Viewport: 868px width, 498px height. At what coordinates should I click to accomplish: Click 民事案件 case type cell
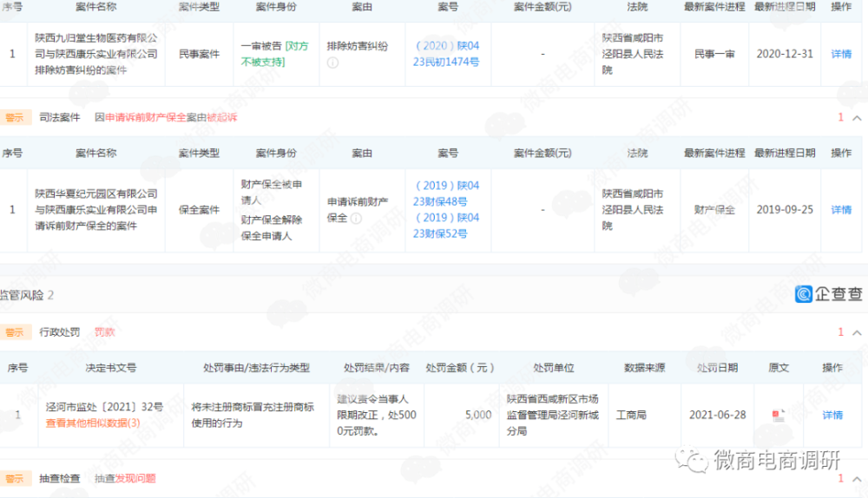pos(200,54)
